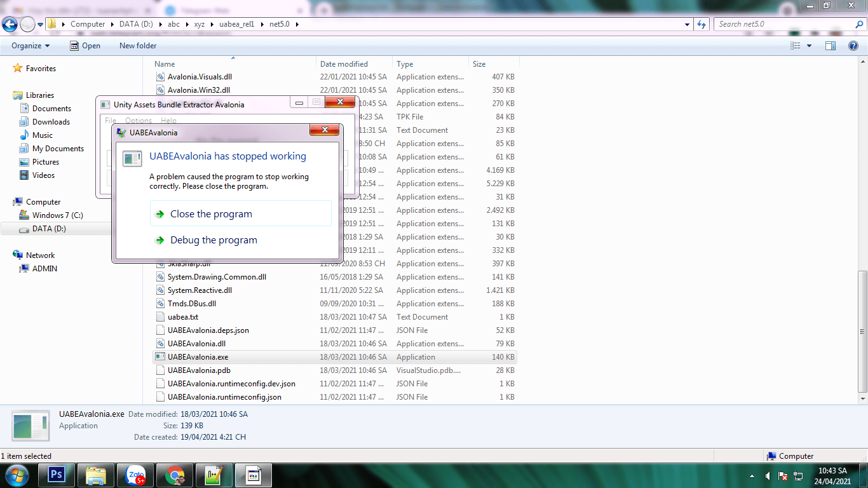This screenshot has width=868, height=488.
Task: Click the uabea_rel1 breadcrumb in address bar
Action: pos(236,24)
